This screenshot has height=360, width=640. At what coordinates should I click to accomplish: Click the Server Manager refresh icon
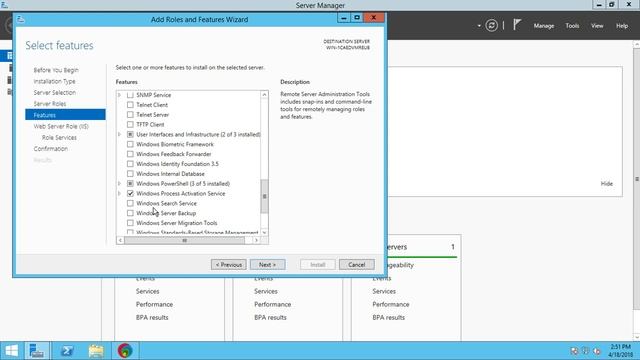(x=491, y=26)
